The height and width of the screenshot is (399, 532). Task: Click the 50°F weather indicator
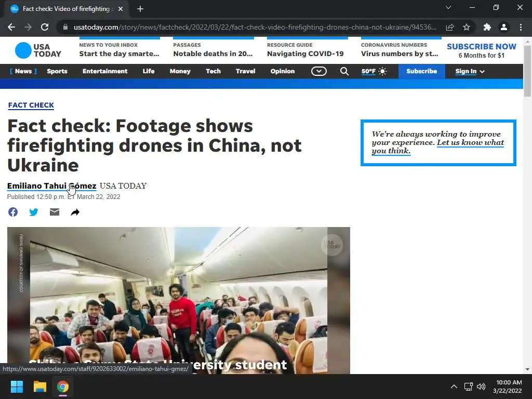coord(374,71)
